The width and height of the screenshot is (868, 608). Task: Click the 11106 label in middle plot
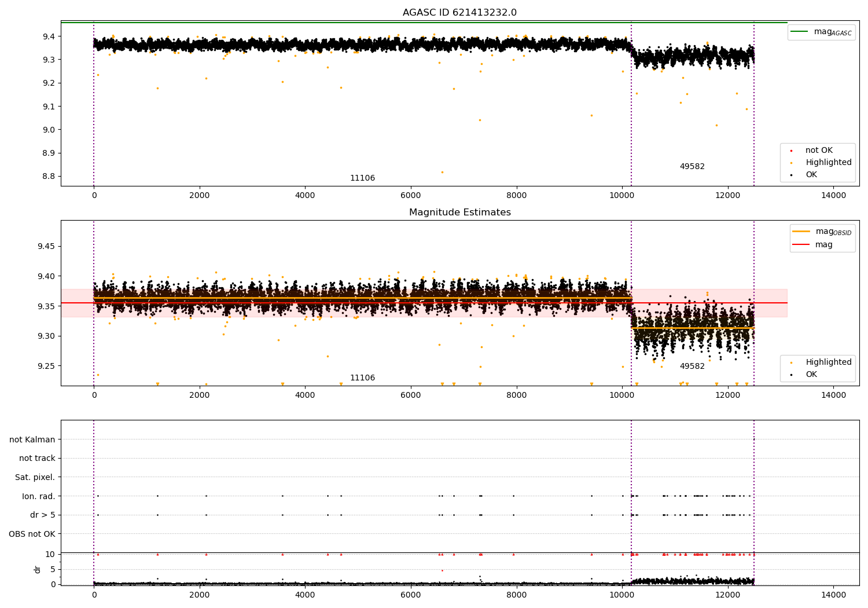(362, 378)
